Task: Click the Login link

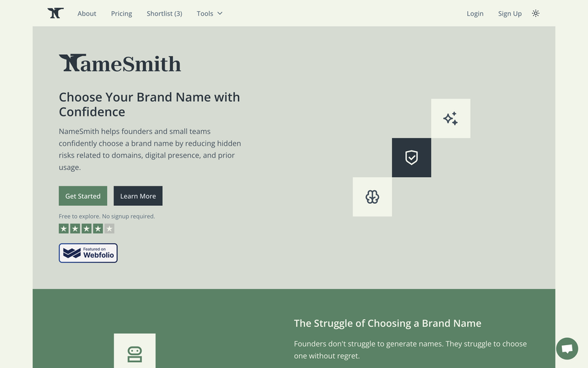Action: (x=475, y=14)
